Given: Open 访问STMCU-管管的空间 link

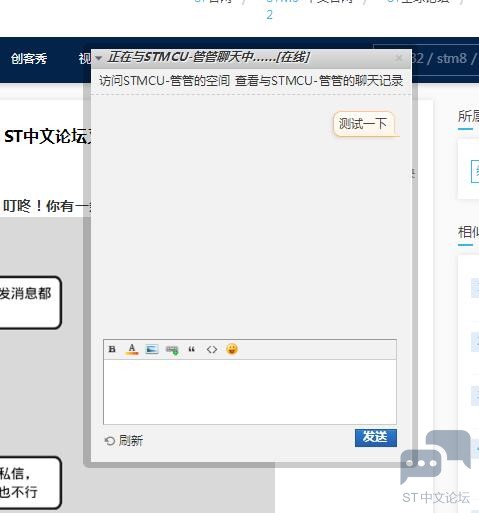Looking at the screenshot, I should [164, 81].
